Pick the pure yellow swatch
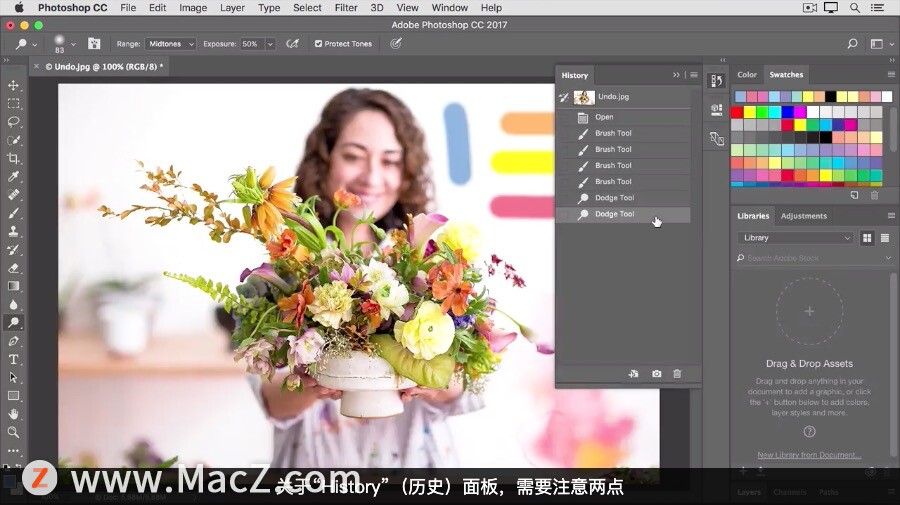The image size is (900, 505). coord(750,112)
